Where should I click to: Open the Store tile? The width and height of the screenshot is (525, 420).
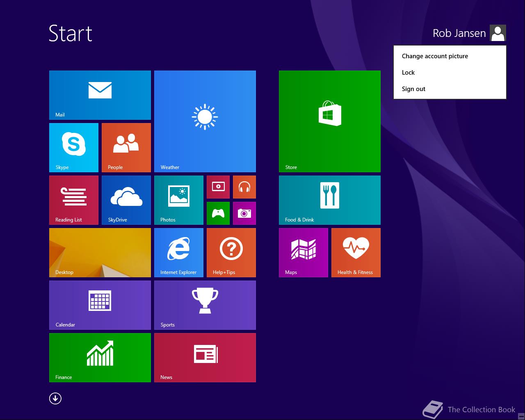pos(330,121)
